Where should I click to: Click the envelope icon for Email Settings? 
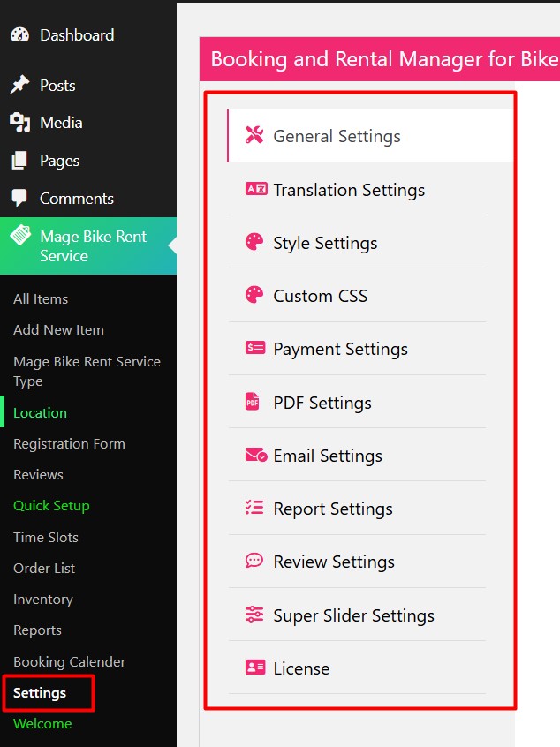tap(255, 455)
